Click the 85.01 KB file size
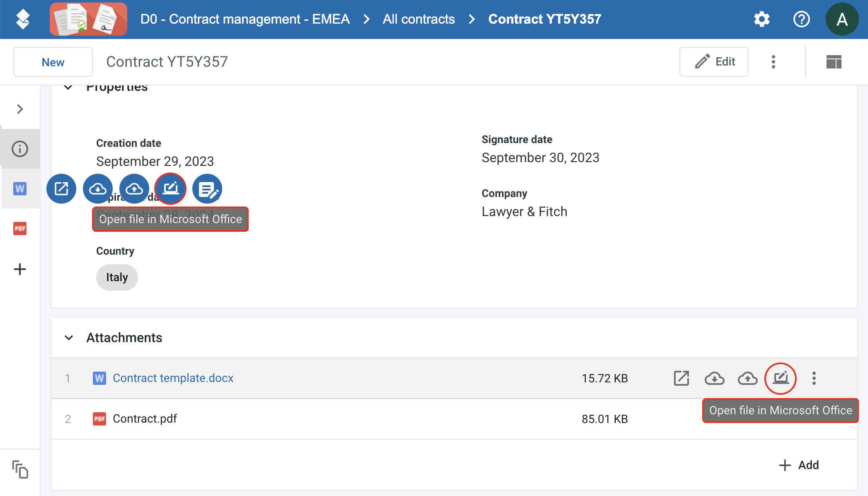This screenshot has height=496, width=868. pyautogui.click(x=605, y=419)
